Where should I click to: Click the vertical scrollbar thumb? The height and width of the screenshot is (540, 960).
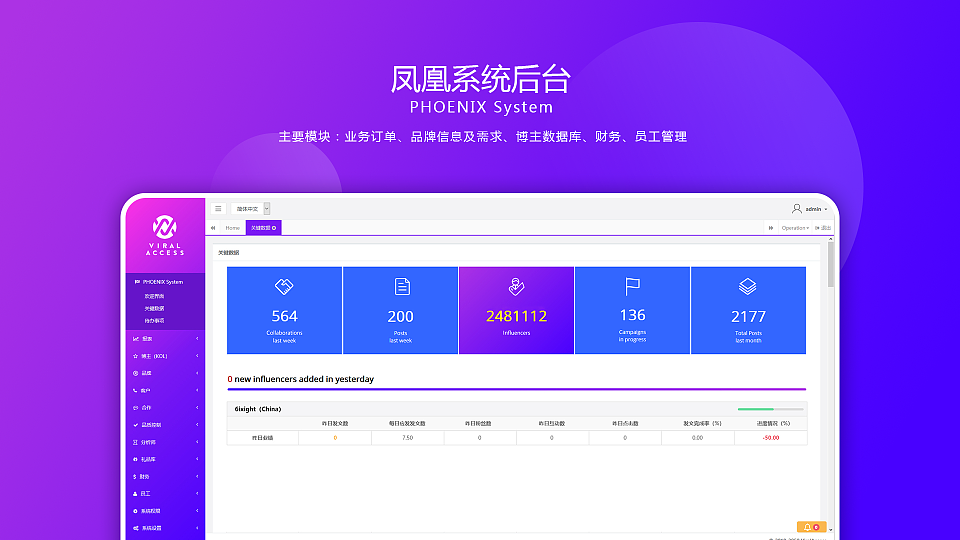click(831, 264)
